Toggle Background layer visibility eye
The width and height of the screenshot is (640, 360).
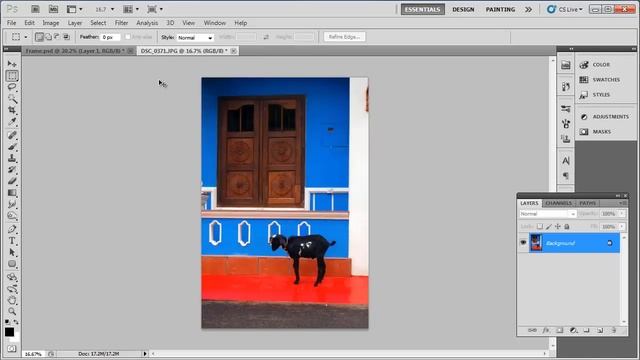523,243
